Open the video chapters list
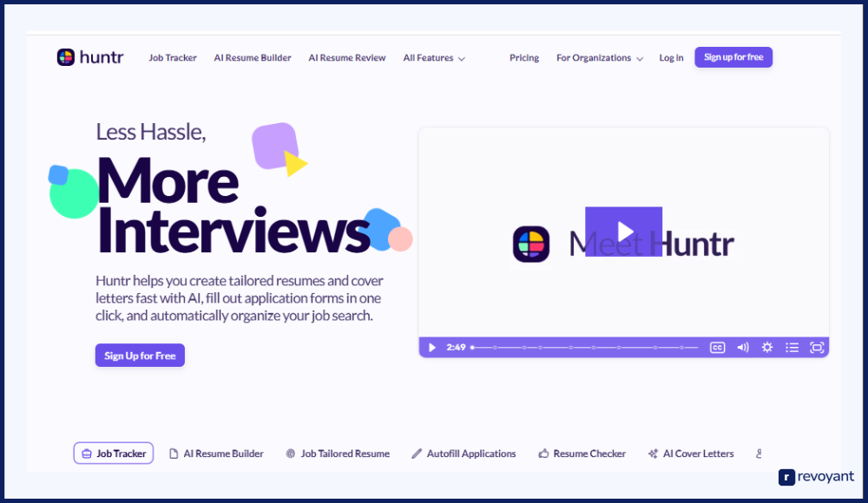This screenshot has height=503, width=868. coord(792,348)
